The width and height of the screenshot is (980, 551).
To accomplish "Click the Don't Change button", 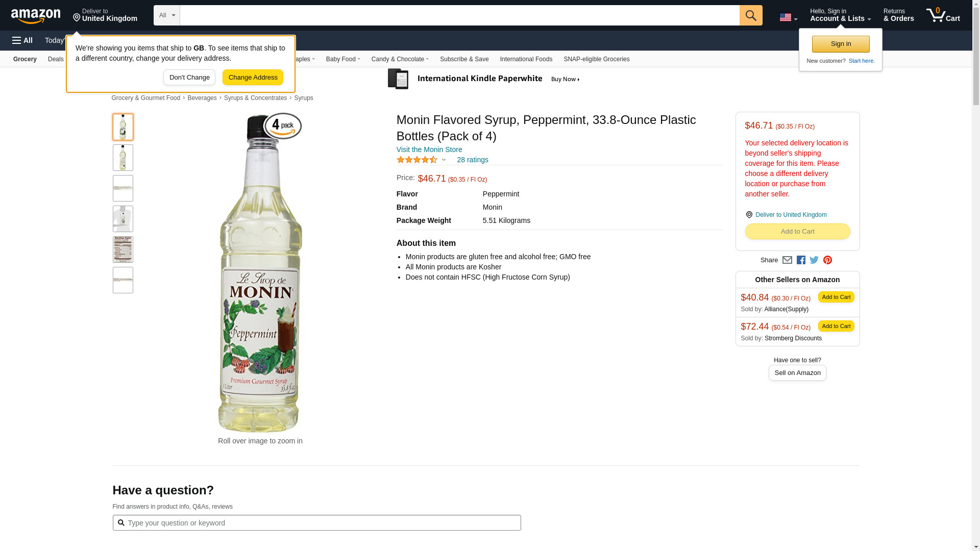I will [189, 78].
